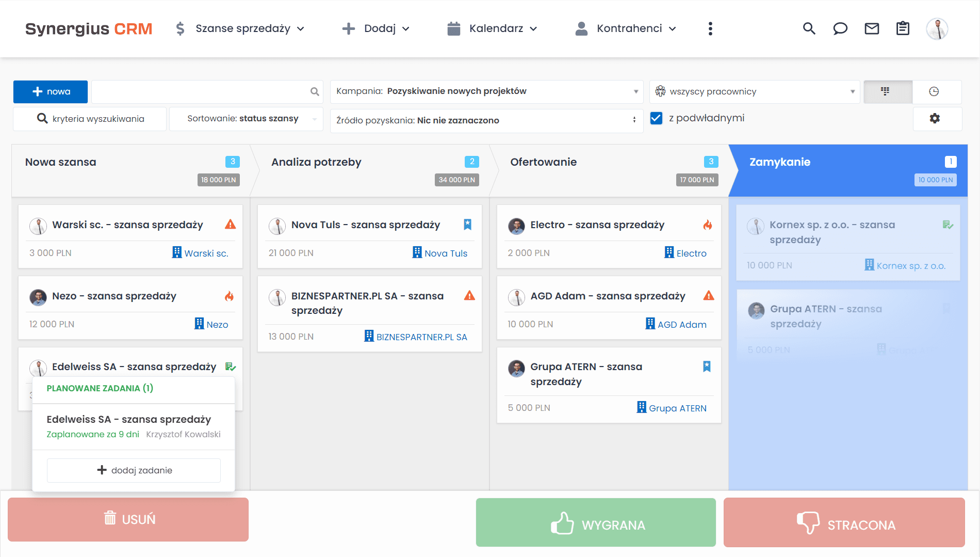Click the green task icon on Kornex card
980x557 pixels.
coord(947,225)
